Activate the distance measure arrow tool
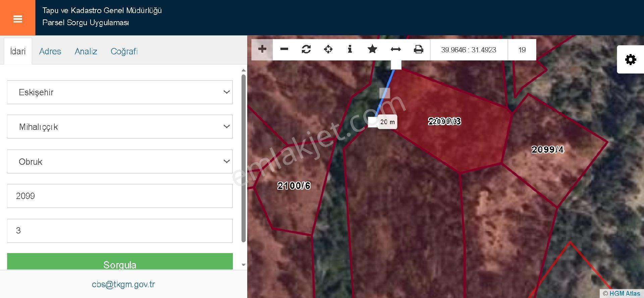This screenshot has height=298, width=644. coord(396,49)
